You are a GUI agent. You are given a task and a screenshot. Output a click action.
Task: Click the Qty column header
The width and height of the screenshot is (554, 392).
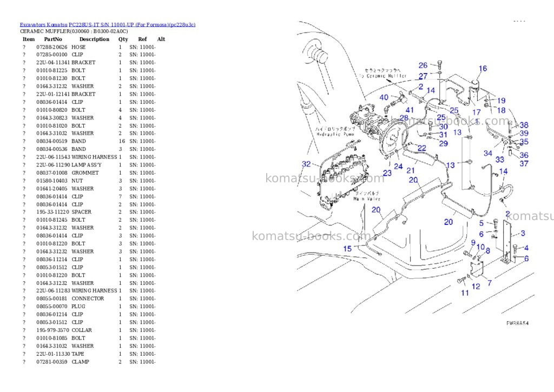(123, 39)
